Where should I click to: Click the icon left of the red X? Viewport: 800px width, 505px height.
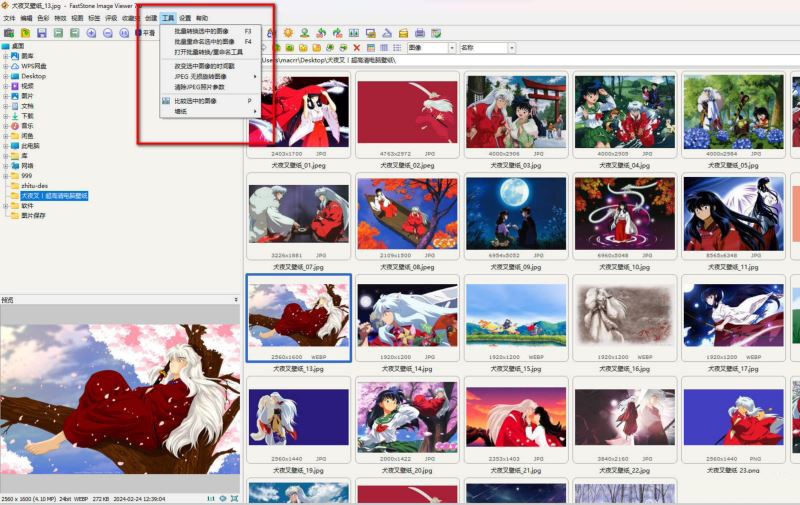click(343, 48)
